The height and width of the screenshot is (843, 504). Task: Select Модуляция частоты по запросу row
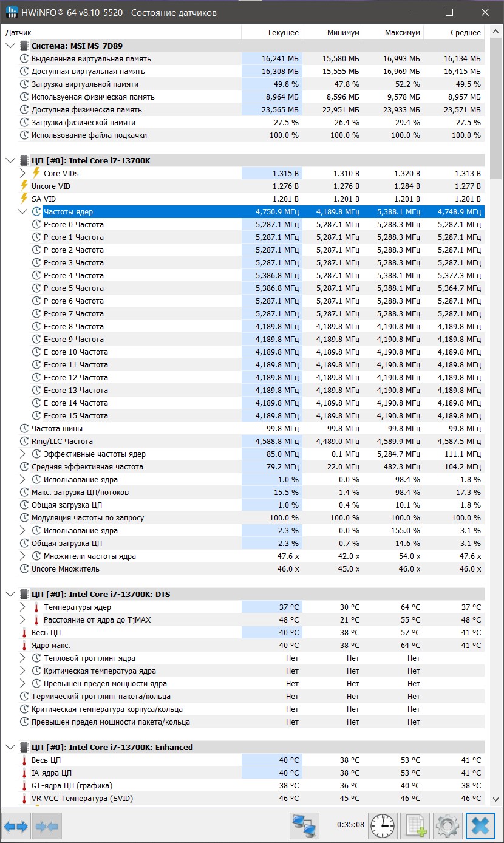click(x=243, y=517)
